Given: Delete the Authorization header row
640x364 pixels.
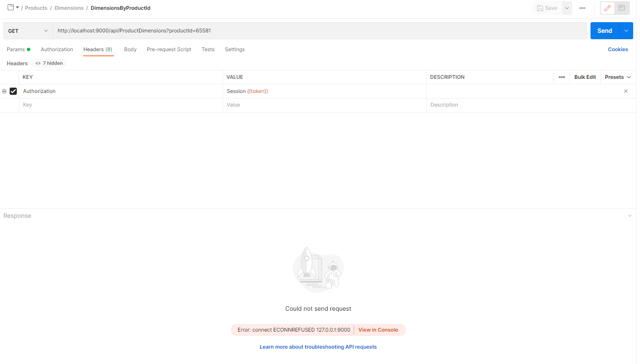Looking at the screenshot, I should (x=626, y=91).
